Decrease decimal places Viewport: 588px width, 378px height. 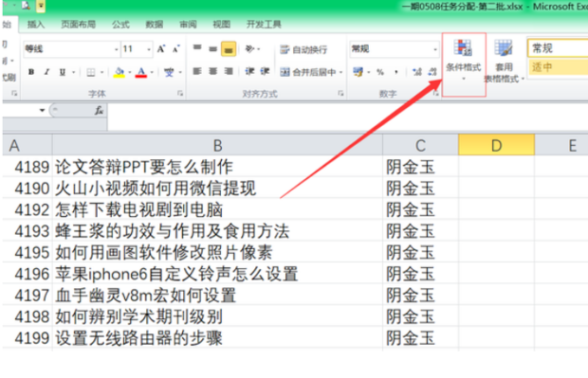pyautogui.click(x=432, y=72)
